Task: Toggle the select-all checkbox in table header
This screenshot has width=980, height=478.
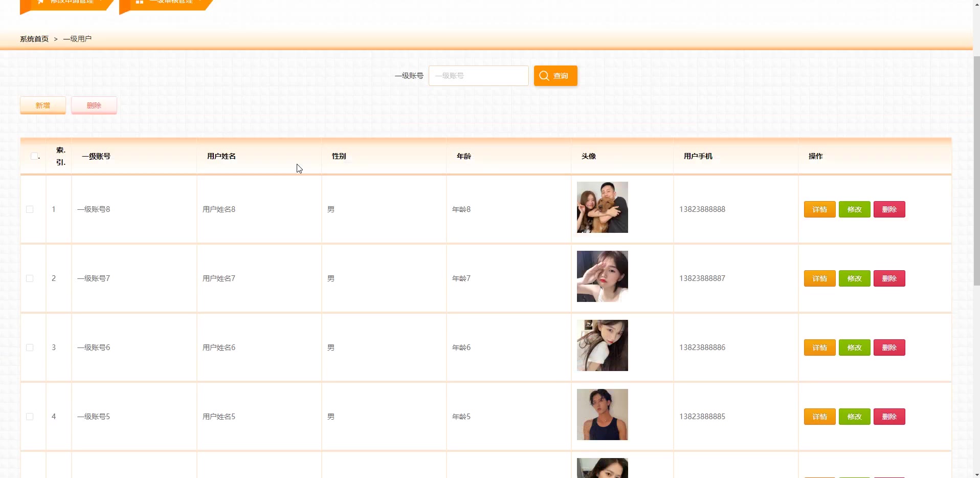Action: [x=34, y=156]
